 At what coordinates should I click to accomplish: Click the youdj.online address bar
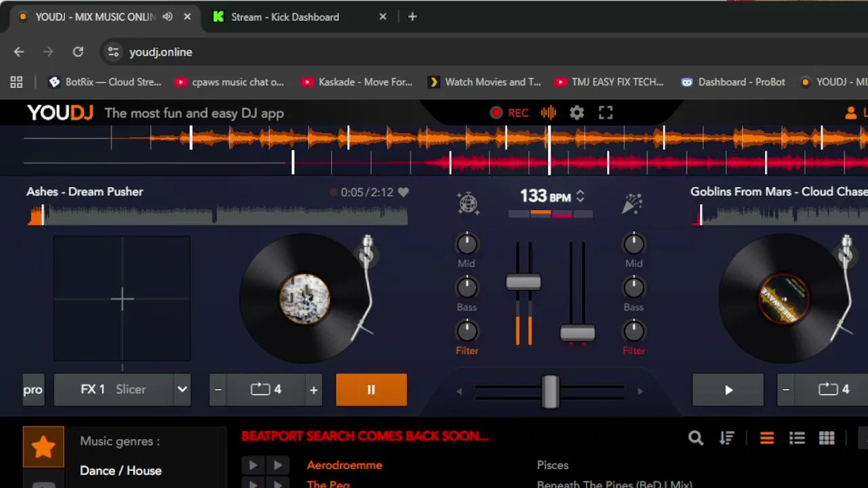(485, 52)
